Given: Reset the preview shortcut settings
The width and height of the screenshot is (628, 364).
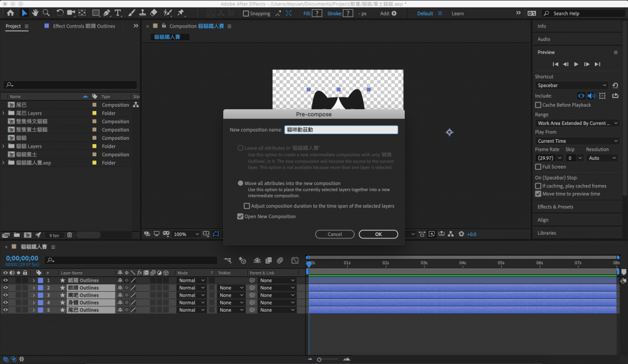Looking at the screenshot, I should 615,85.
